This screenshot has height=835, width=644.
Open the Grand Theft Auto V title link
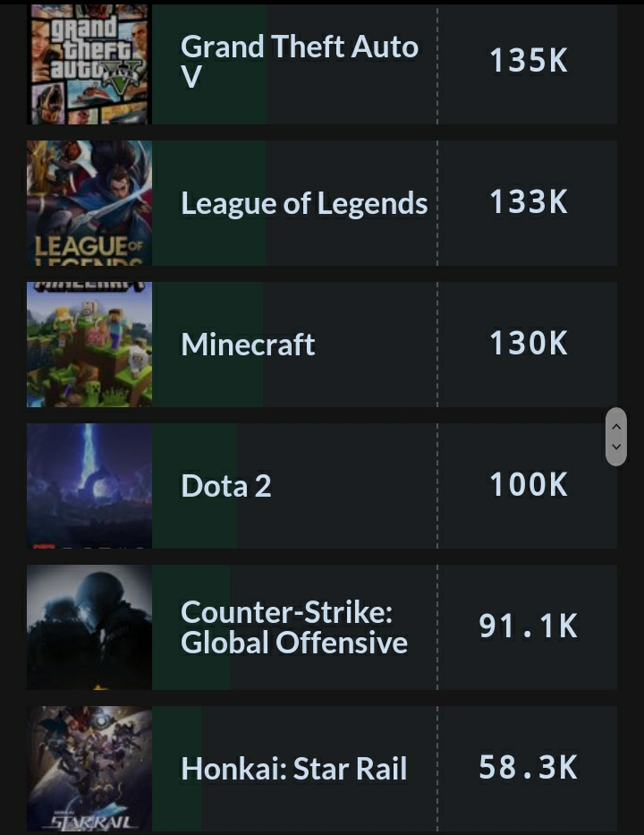tap(300, 61)
